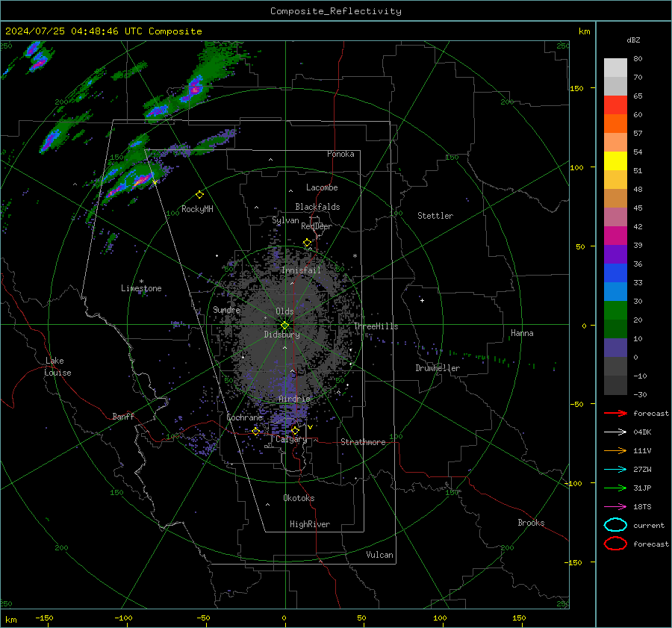Click the Stettler label on the map
This screenshot has width=672, height=628.
coord(435,216)
